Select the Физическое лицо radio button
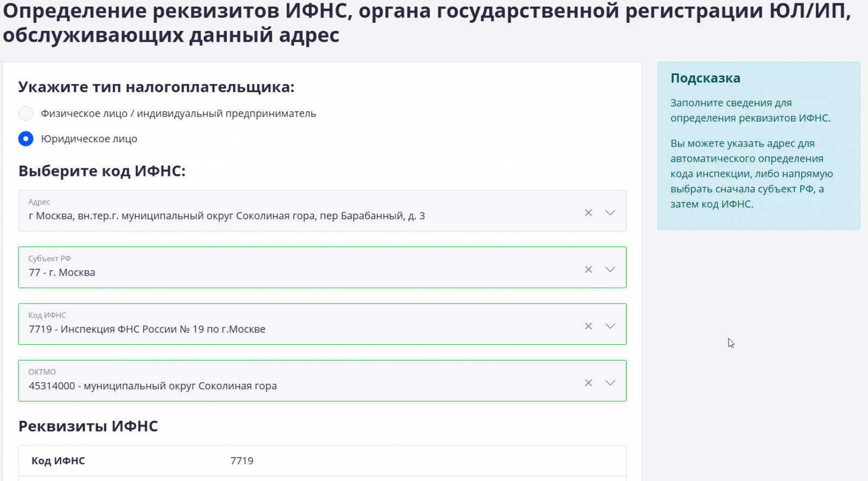 click(26, 113)
